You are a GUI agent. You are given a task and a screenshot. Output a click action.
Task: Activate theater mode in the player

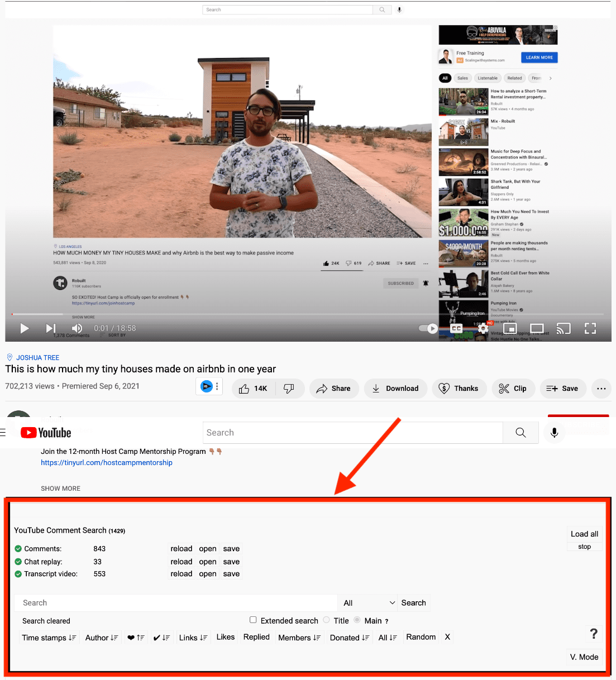pyautogui.click(x=537, y=329)
